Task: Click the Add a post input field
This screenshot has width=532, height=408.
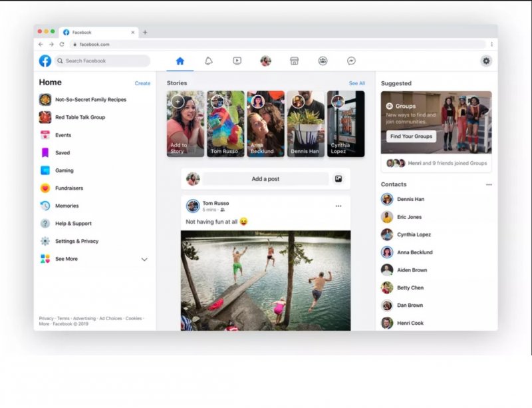Action: tap(266, 178)
